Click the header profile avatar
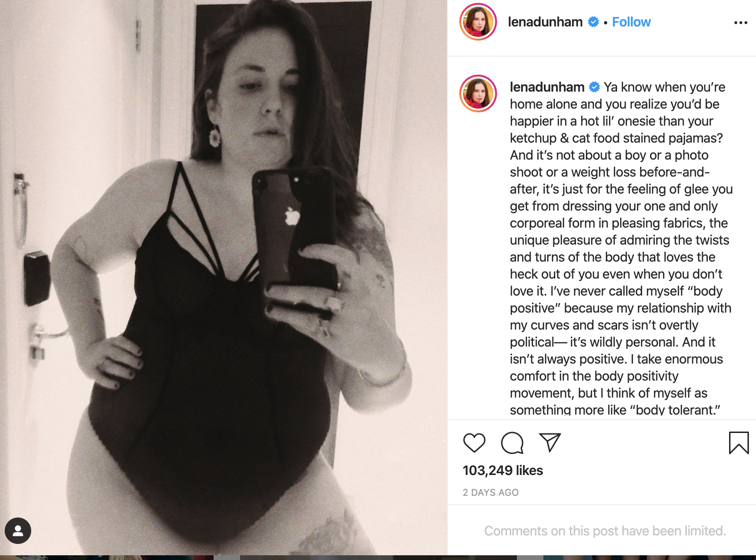756x560 pixels. click(478, 22)
